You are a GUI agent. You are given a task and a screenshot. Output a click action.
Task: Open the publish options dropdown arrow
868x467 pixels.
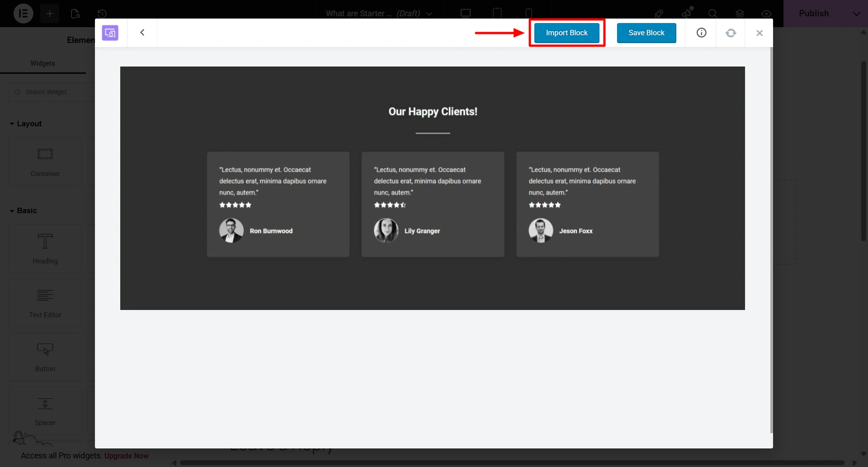pyautogui.click(x=856, y=14)
